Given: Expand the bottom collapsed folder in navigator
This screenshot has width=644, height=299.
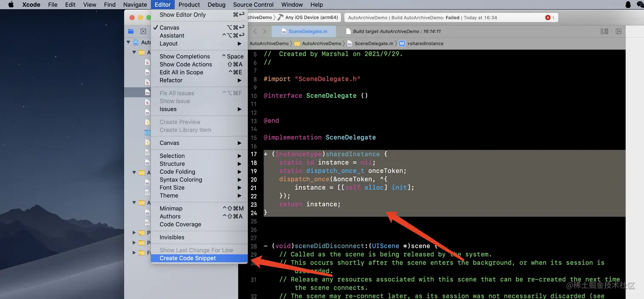Looking at the screenshot, I should [x=134, y=253].
